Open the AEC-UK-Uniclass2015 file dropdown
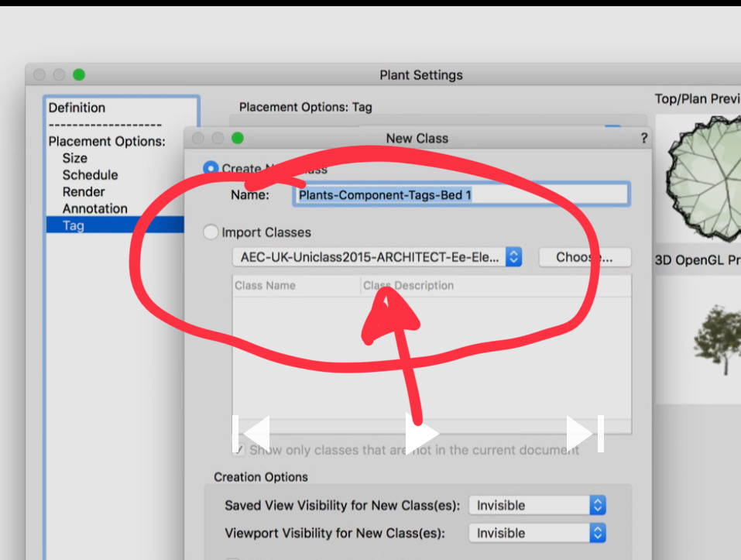Image resolution: width=741 pixels, height=560 pixels. (377, 257)
